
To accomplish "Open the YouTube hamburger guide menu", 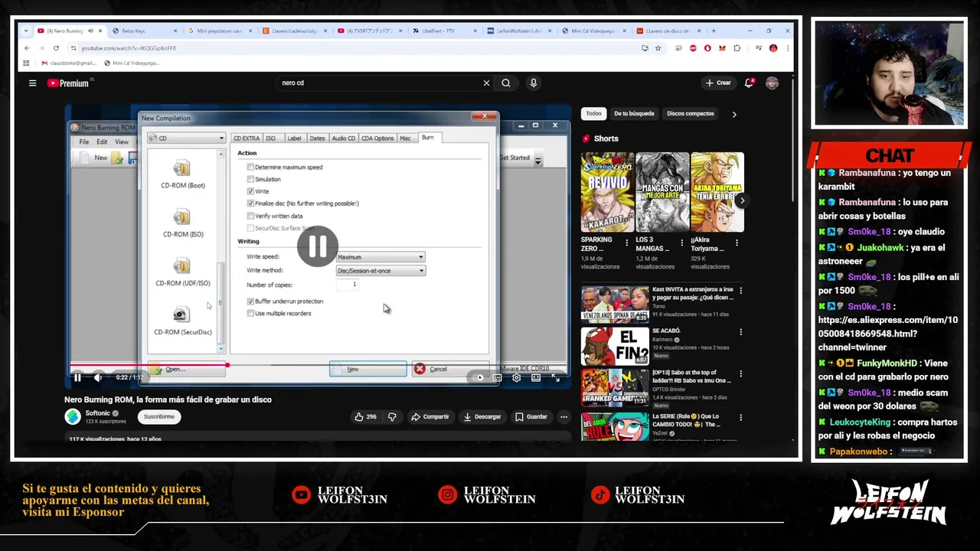I will tap(32, 83).
